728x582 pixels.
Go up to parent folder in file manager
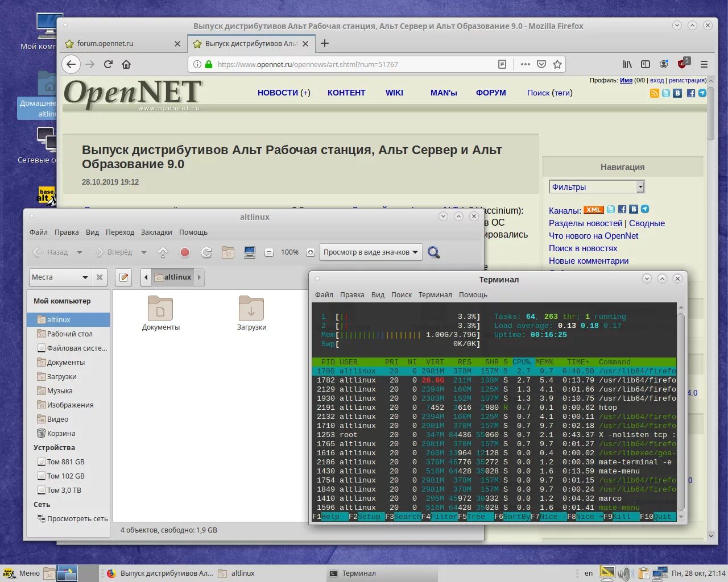point(163,252)
